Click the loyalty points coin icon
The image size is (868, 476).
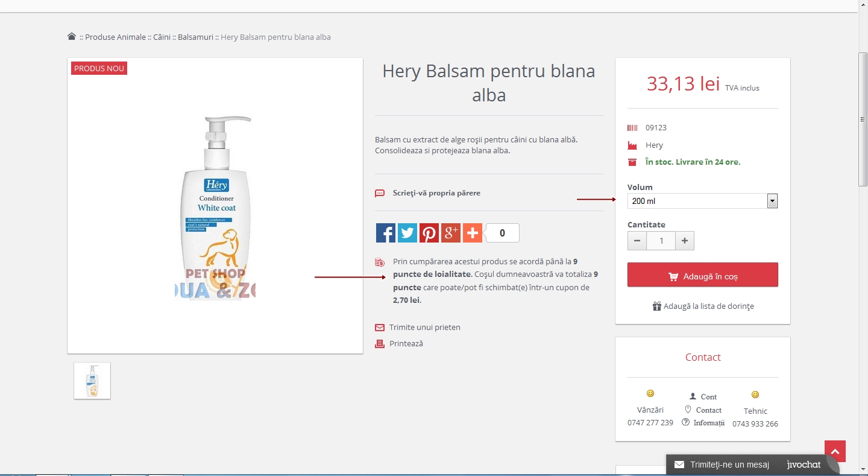tap(380, 262)
